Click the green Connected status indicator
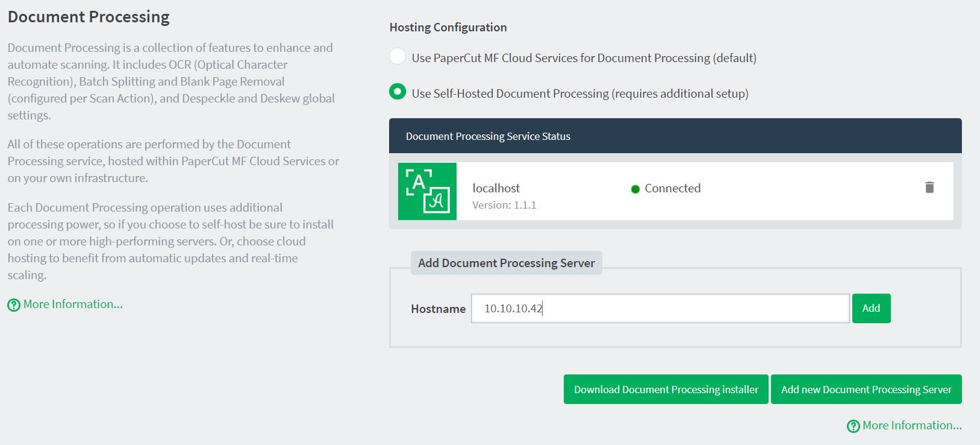 click(x=635, y=189)
